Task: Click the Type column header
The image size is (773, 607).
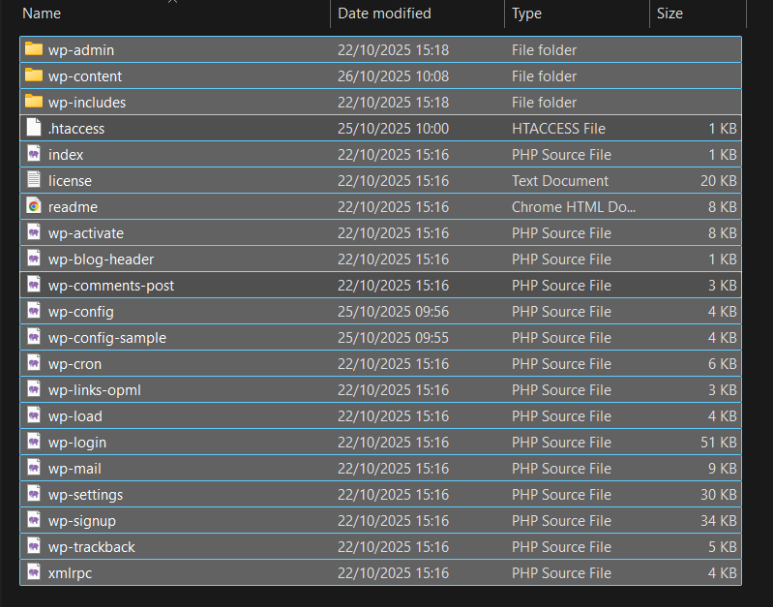Action: pyautogui.click(x=526, y=14)
